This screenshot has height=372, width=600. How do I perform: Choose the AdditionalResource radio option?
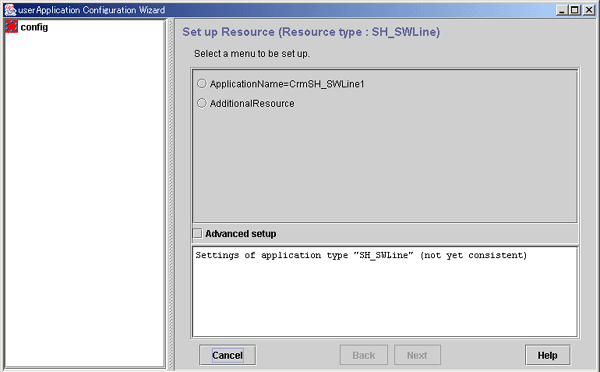(202, 103)
